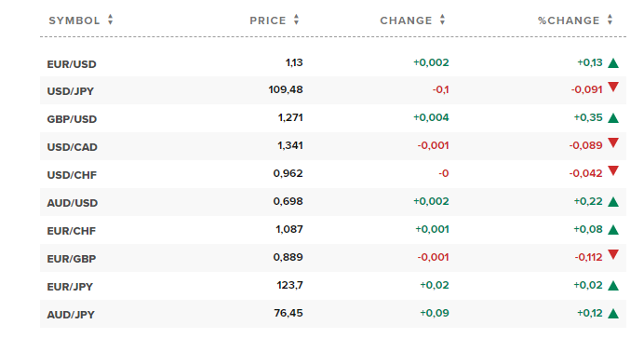
Task: Click green up triangle in EUR/USD row
Action: [x=613, y=62]
